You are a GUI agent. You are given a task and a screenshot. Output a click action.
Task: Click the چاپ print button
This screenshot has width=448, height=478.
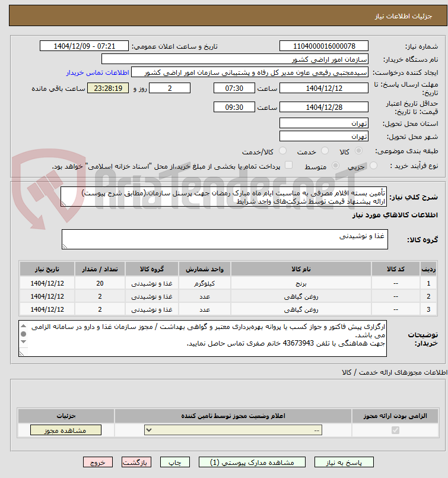[175, 462]
